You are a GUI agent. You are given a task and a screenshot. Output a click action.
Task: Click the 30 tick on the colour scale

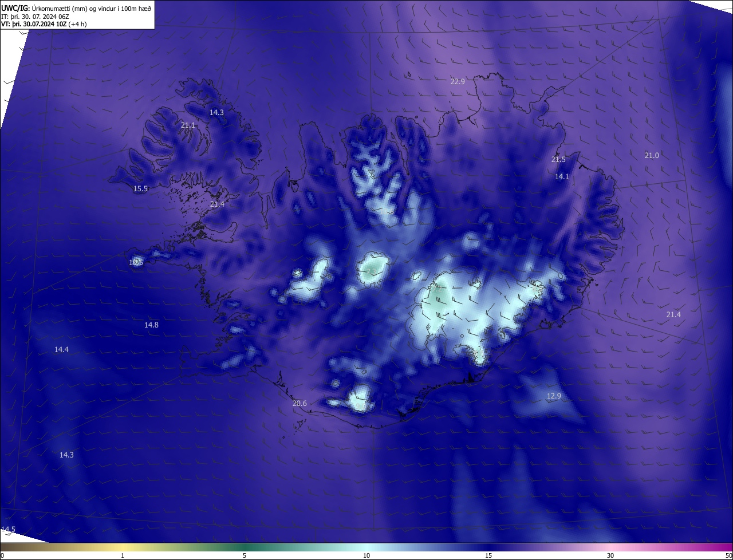click(x=610, y=555)
